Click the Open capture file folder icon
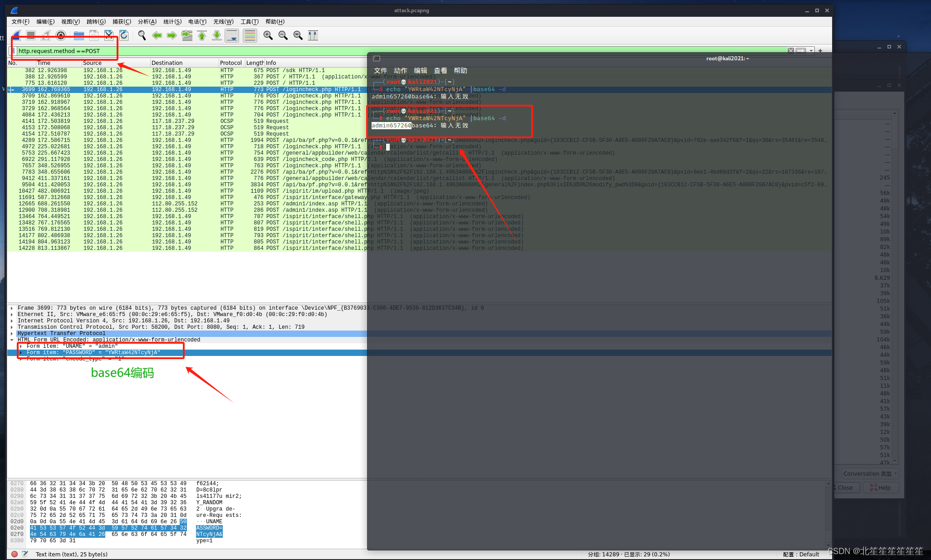The image size is (931, 560). point(79,35)
